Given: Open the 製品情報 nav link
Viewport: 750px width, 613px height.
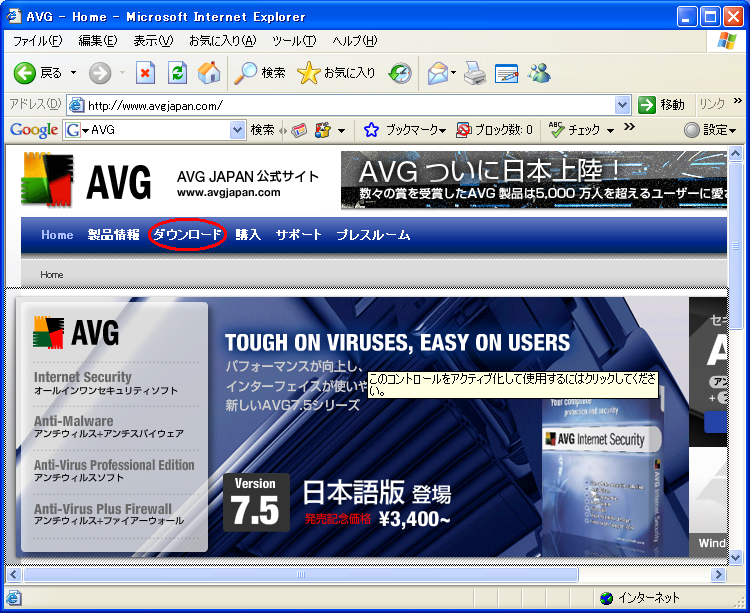Looking at the screenshot, I should click(113, 235).
